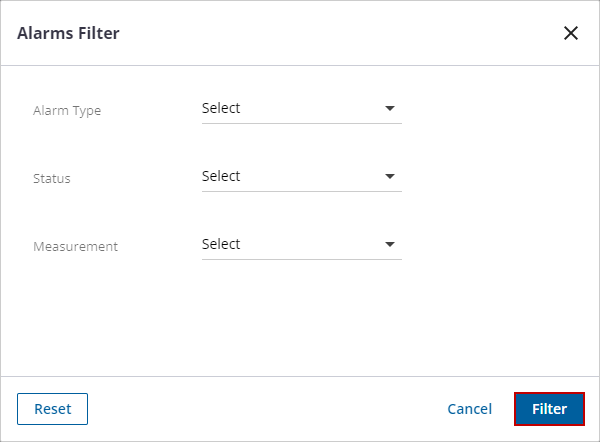Open the Status Select combo box
600x442 pixels.
(x=300, y=176)
